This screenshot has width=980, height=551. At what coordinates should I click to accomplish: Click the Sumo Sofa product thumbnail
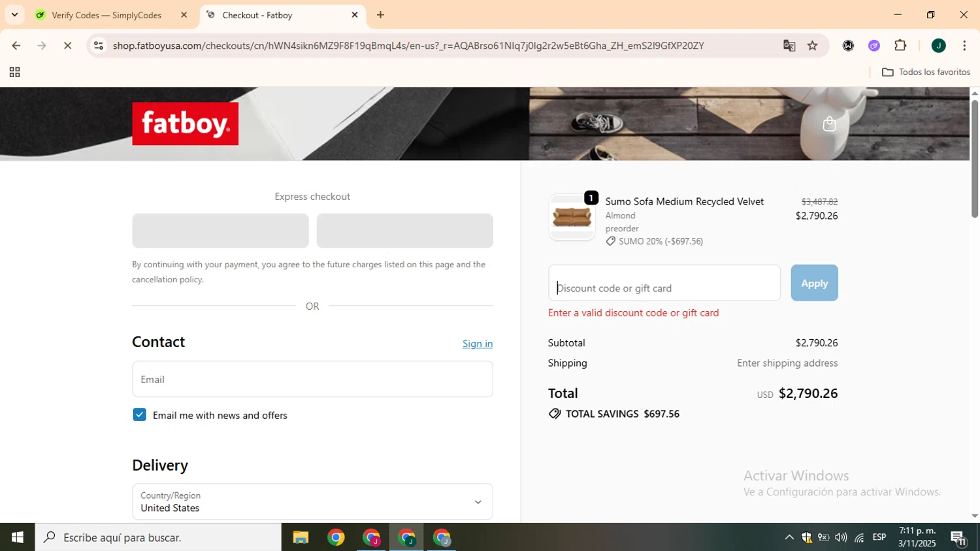[x=572, y=218]
